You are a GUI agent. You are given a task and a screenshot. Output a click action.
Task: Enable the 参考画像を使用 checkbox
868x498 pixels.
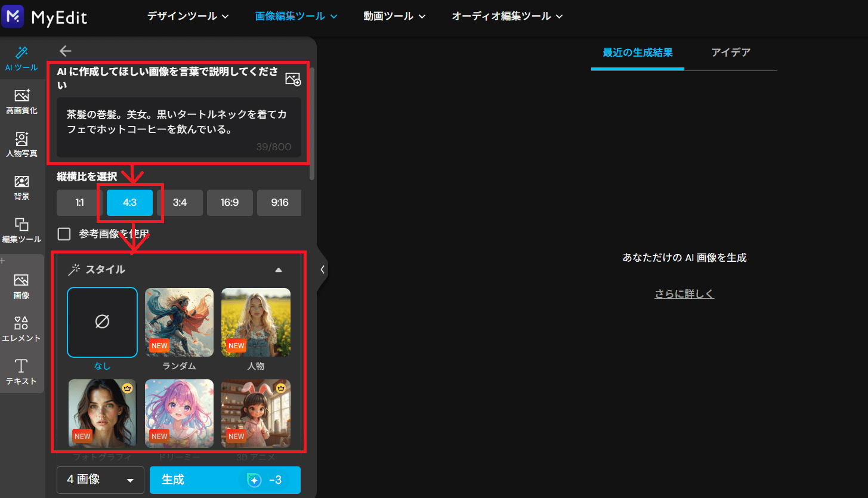(x=64, y=234)
